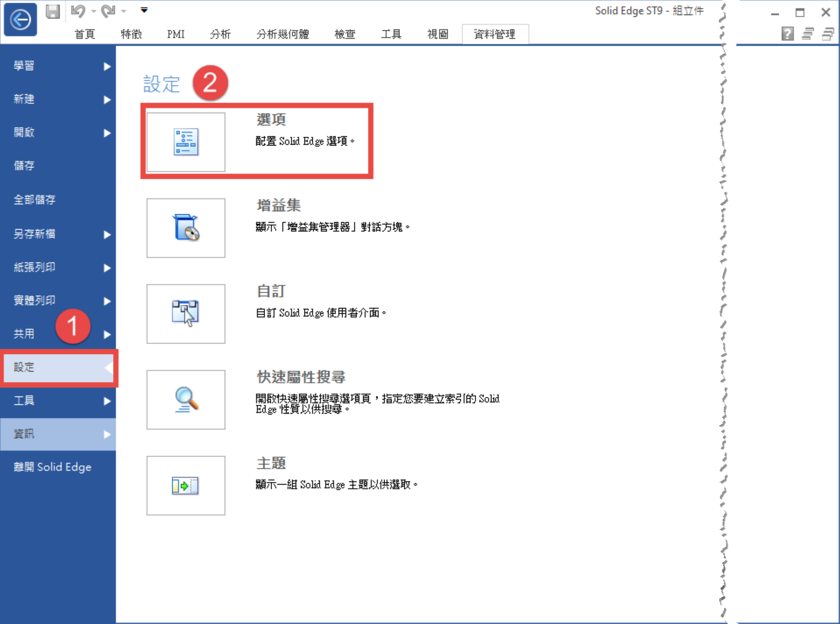Expand the 學習 submenu arrow
The width and height of the screenshot is (840, 624).
107,66
